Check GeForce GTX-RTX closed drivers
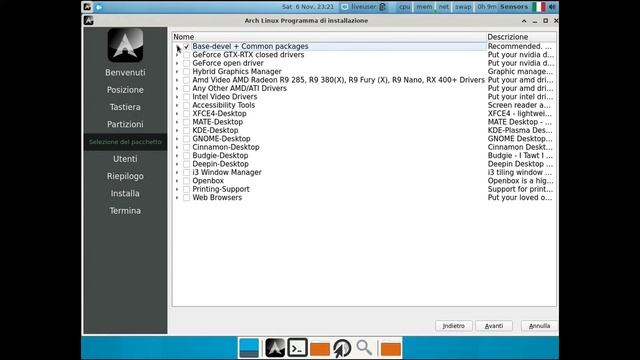Screen dimensions: 640x360 coord(186,55)
